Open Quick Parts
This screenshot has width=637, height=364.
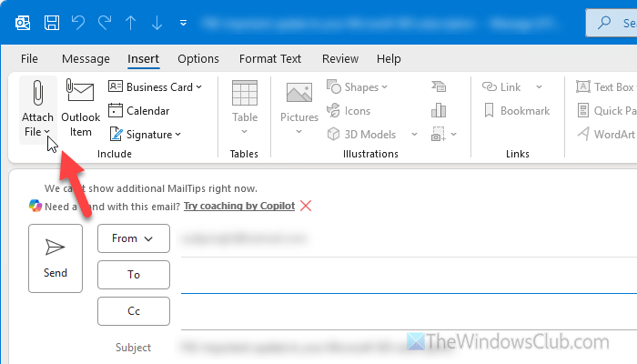[607, 110]
